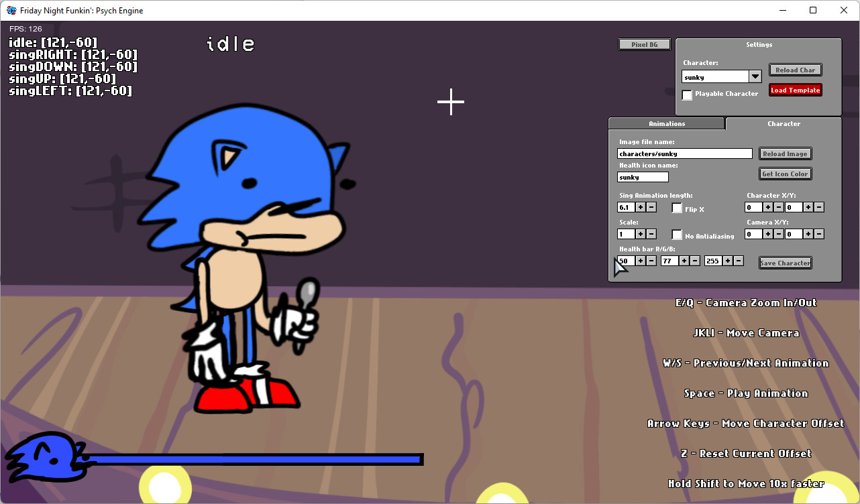Click the Psych Engine app icon in title bar

11,10
